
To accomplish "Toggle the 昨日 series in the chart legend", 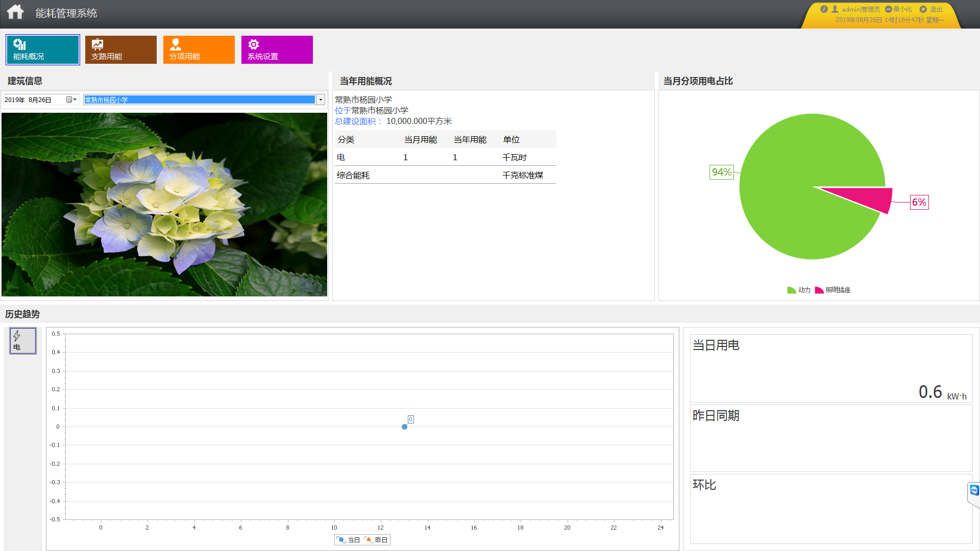I will pos(376,540).
